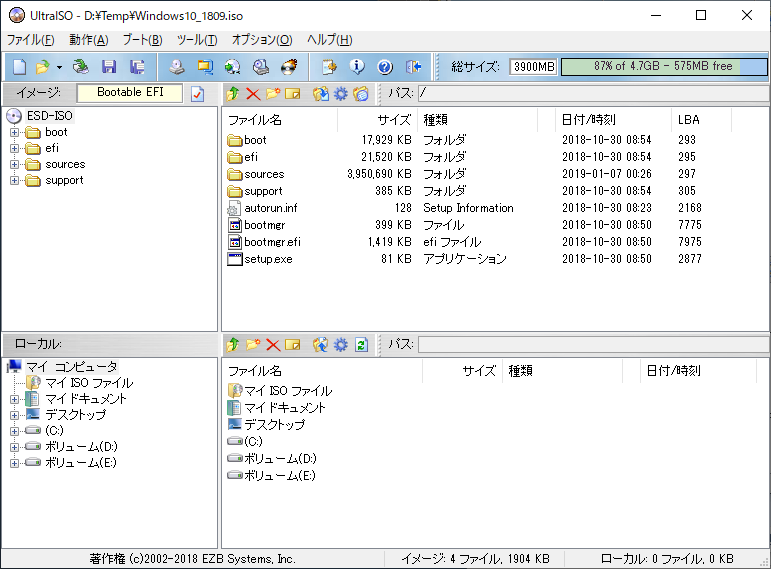Screen dimensions: 771x569
Task: Click the blue Help question mark icon
Action: [385, 66]
